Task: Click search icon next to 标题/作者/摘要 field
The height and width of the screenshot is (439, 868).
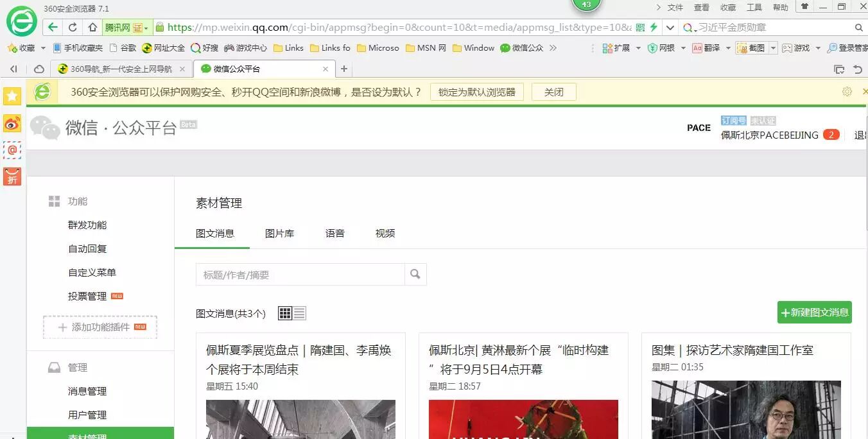Action: coord(415,275)
